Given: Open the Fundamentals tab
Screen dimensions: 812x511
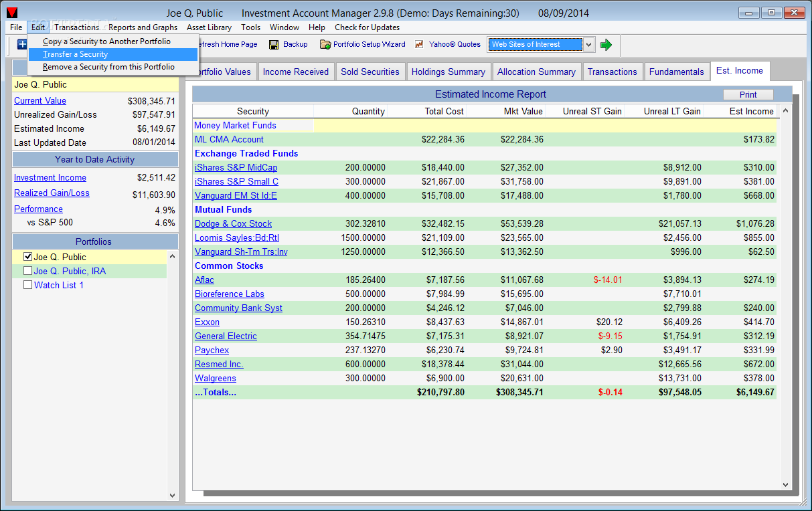Looking at the screenshot, I should [677, 72].
